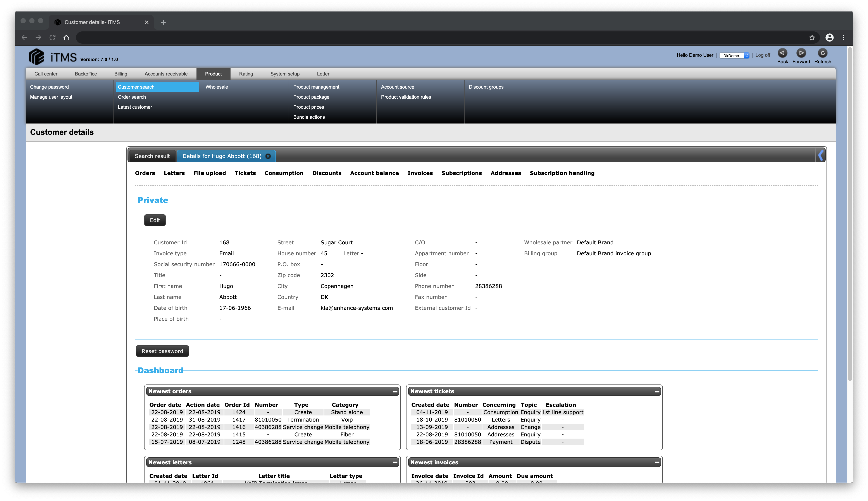868x501 pixels.
Task: Click the Edit button
Action: 155,220
